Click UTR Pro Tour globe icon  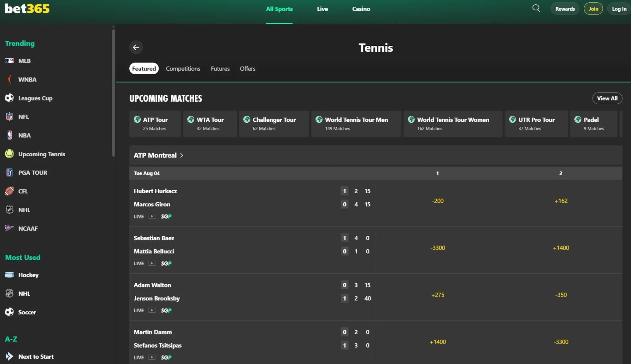pos(513,119)
